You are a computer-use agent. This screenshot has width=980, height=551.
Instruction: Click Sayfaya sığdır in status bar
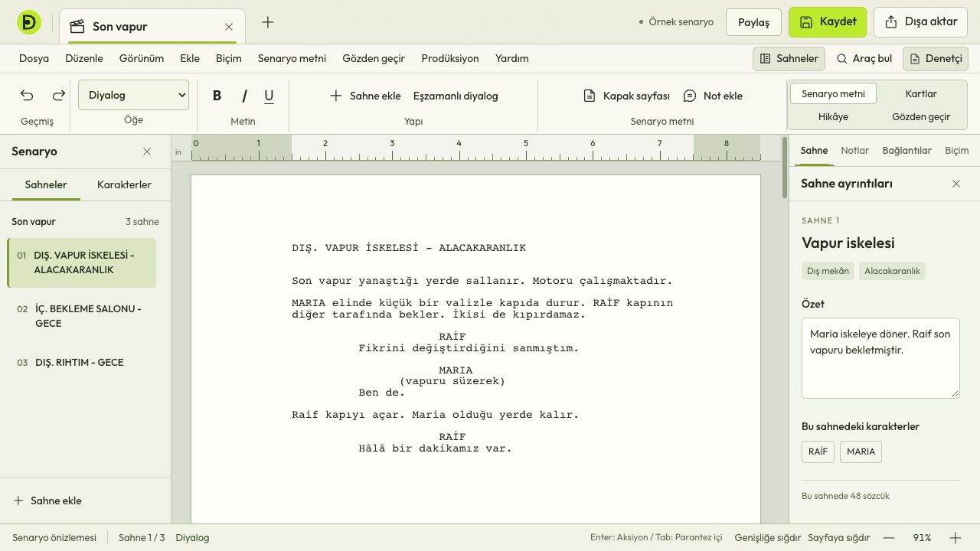click(x=838, y=538)
